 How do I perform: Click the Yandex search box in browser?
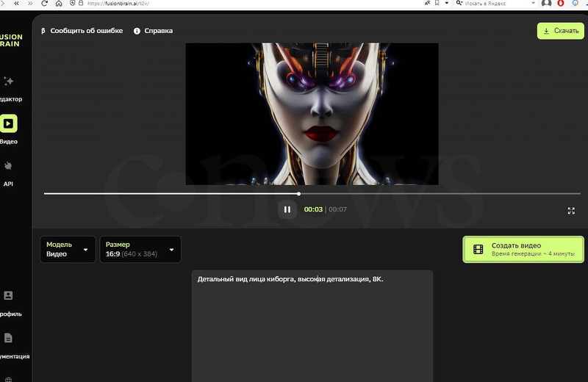pyautogui.click(x=500, y=4)
